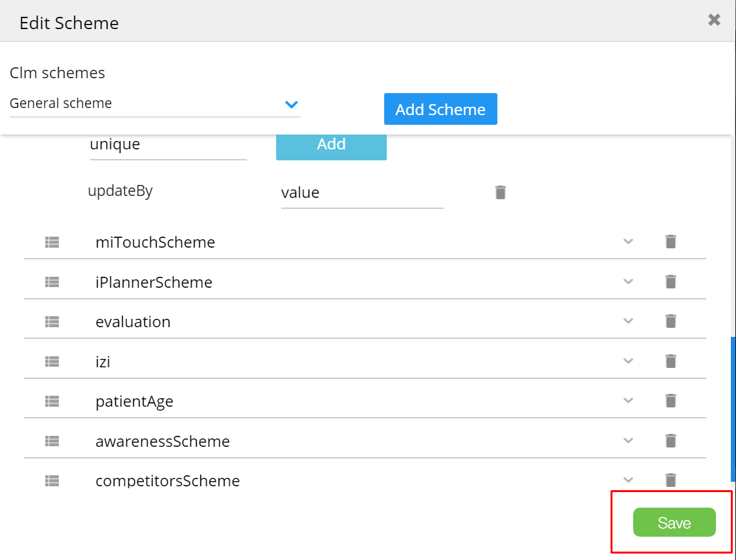Delete the patientAge row
Image resolution: width=736 pixels, height=560 pixels.
pyautogui.click(x=671, y=401)
